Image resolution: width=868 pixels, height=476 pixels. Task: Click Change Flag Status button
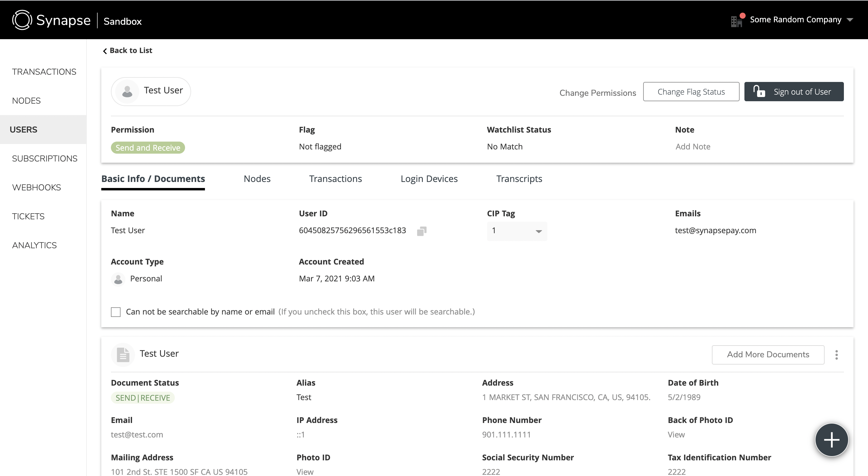(x=691, y=92)
